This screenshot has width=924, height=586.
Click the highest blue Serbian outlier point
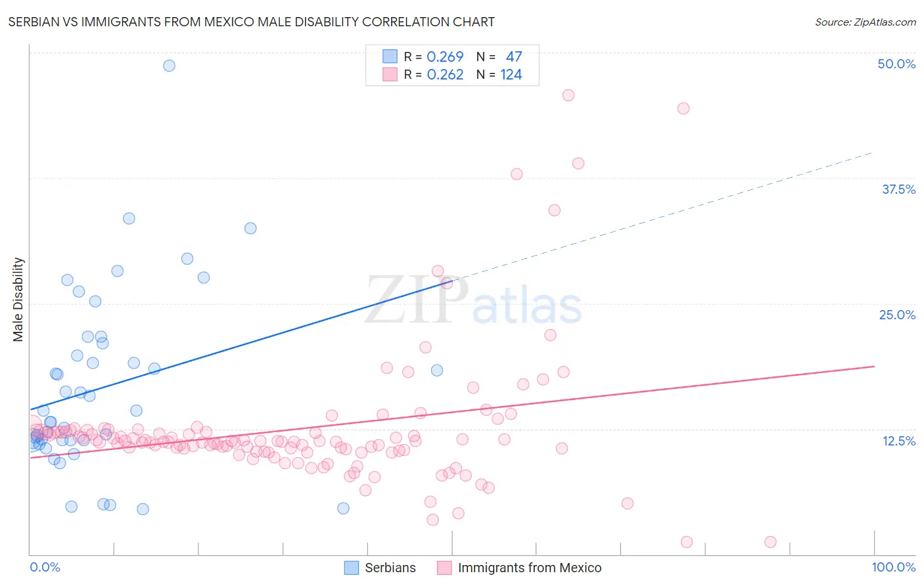tap(169, 66)
